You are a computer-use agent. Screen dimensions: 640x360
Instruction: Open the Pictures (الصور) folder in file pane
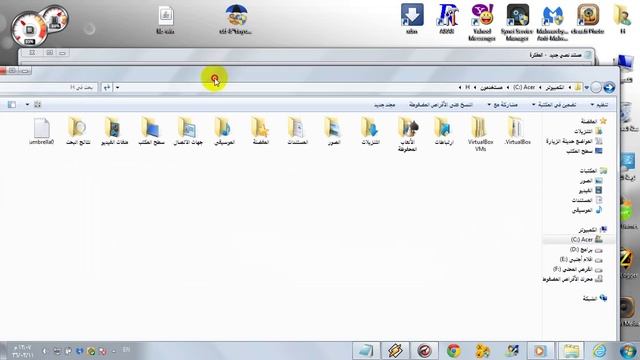point(334,131)
